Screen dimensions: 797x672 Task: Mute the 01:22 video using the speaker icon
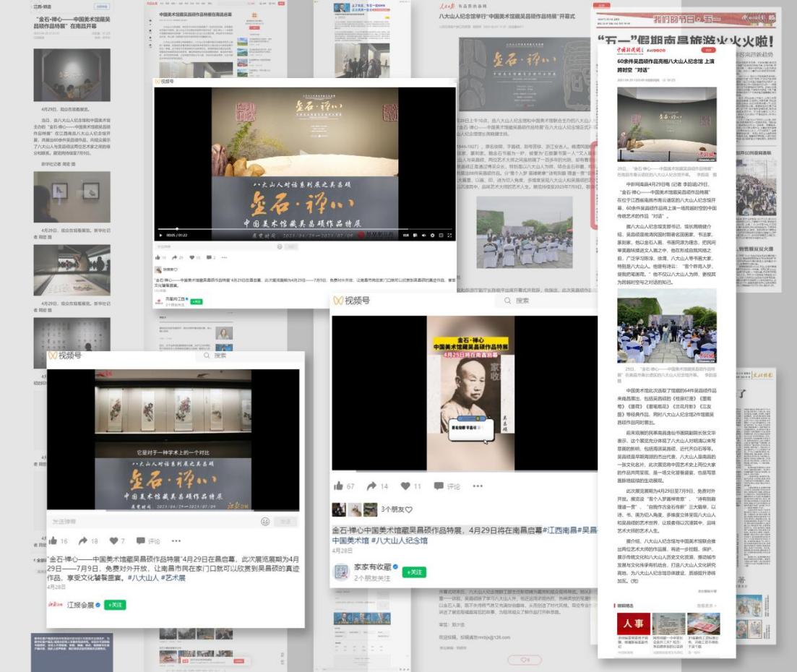pyautogui.click(x=424, y=236)
